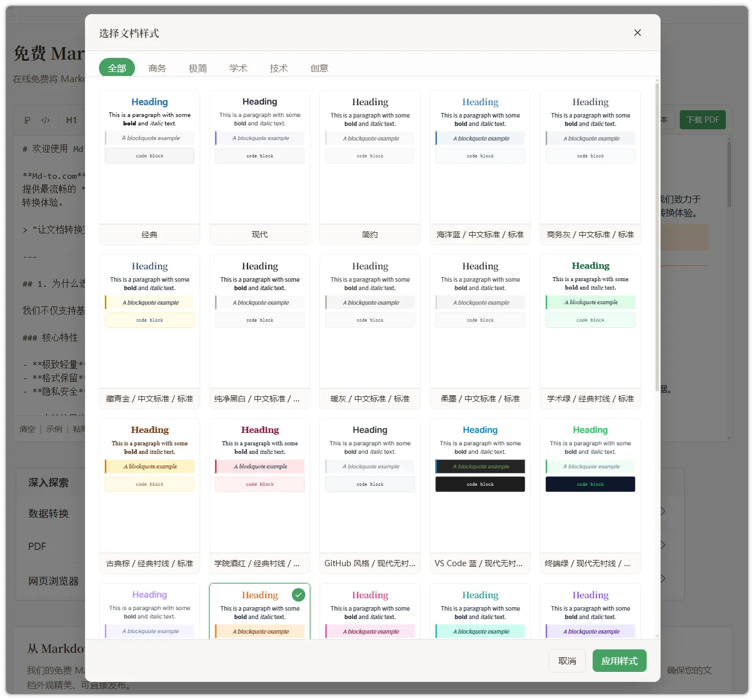Show the 创意 style category
This screenshot has height=700, width=754.
pyautogui.click(x=319, y=68)
